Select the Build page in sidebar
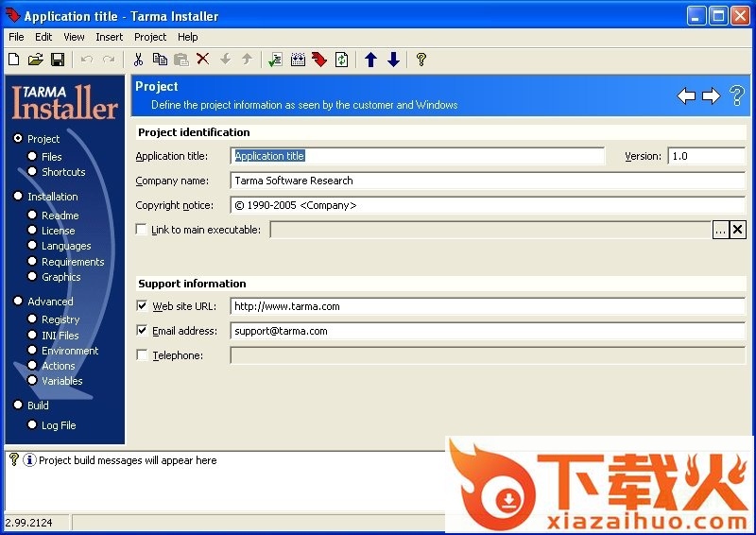Image resolution: width=756 pixels, height=535 pixels. tap(31, 406)
